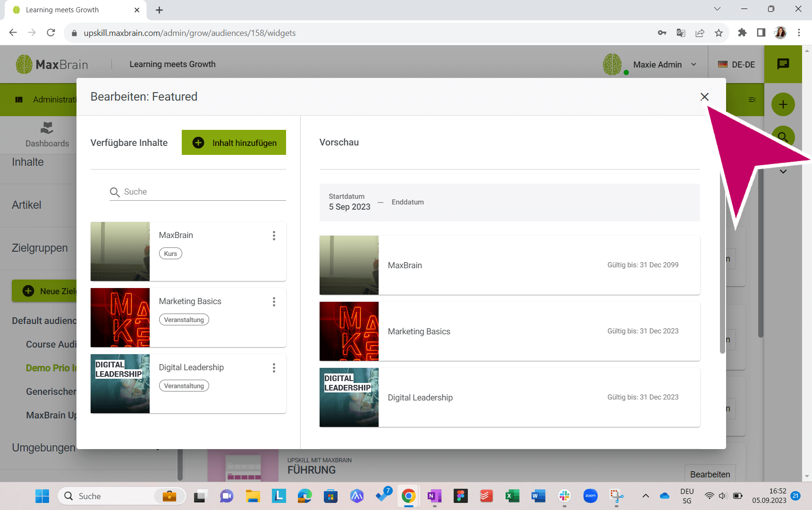812x510 pixels.
Task: Set the Enddatum field
Action: 407,202
